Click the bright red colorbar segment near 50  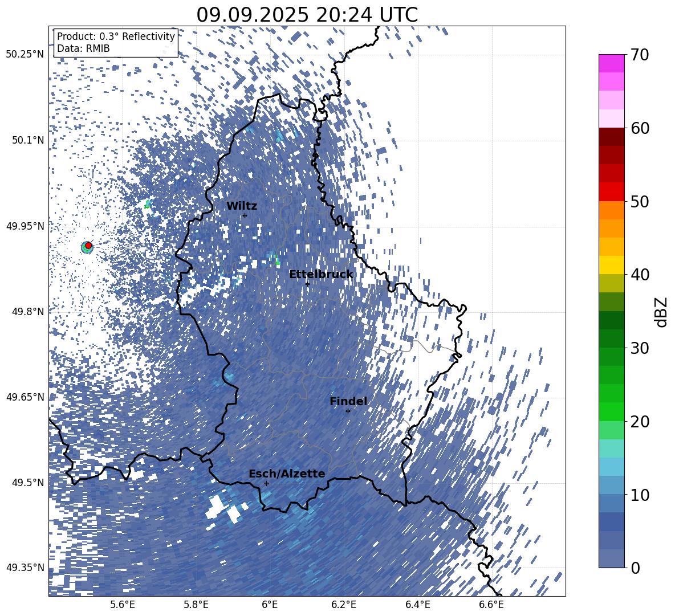tap(611, 192)
